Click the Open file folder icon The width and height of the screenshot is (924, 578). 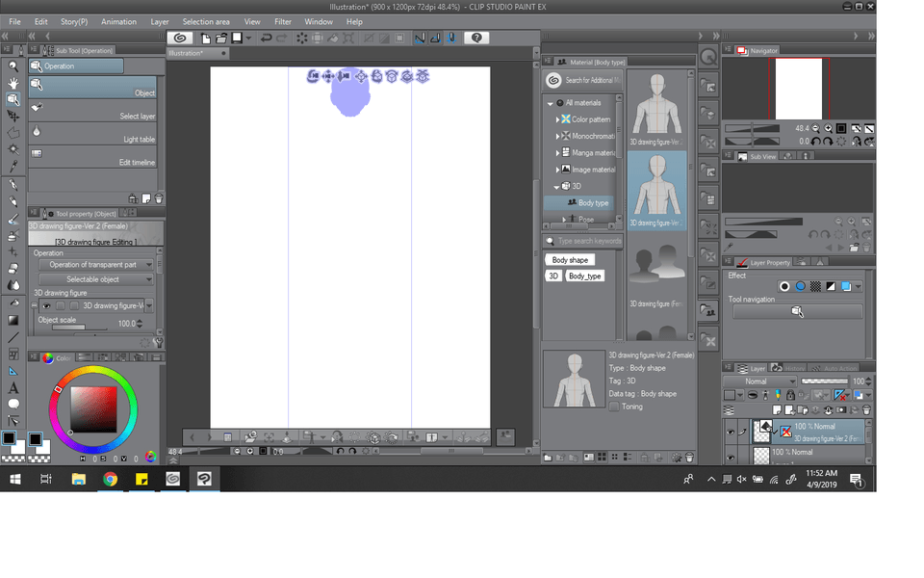coord(221,39)
